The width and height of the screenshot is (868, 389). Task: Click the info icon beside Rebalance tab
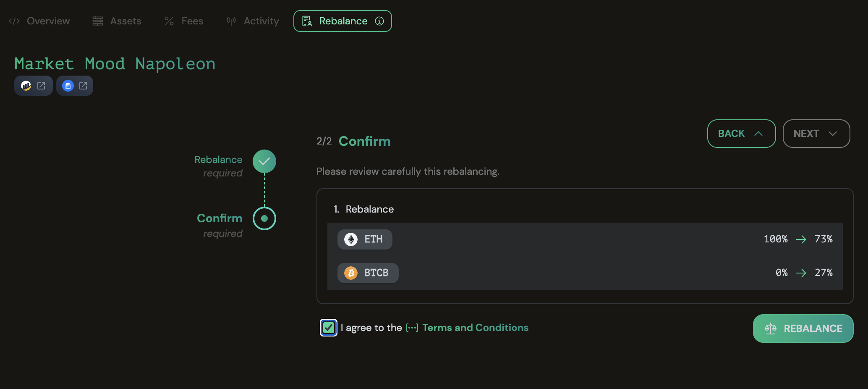[x=379, y=21]
